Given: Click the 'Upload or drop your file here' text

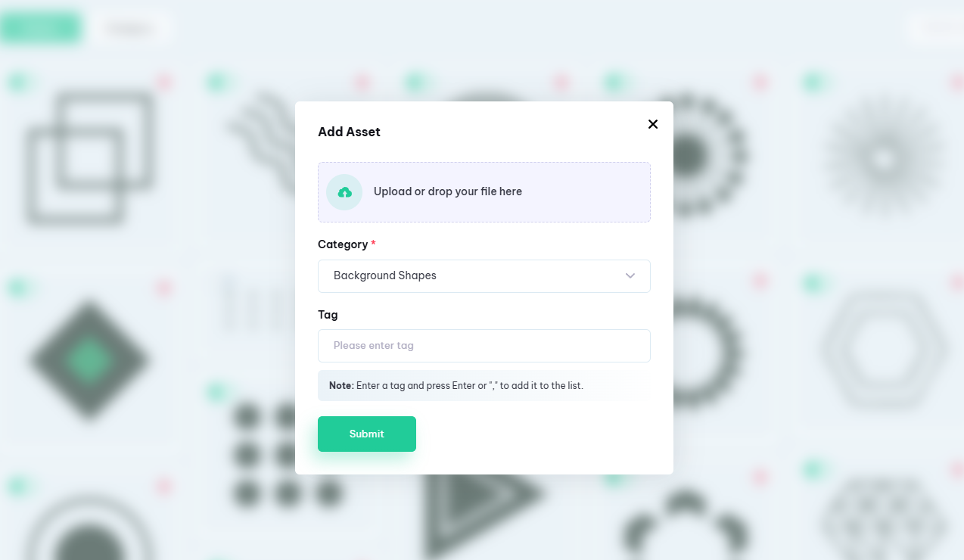Looking at the screenshot, I should point(448,192).
